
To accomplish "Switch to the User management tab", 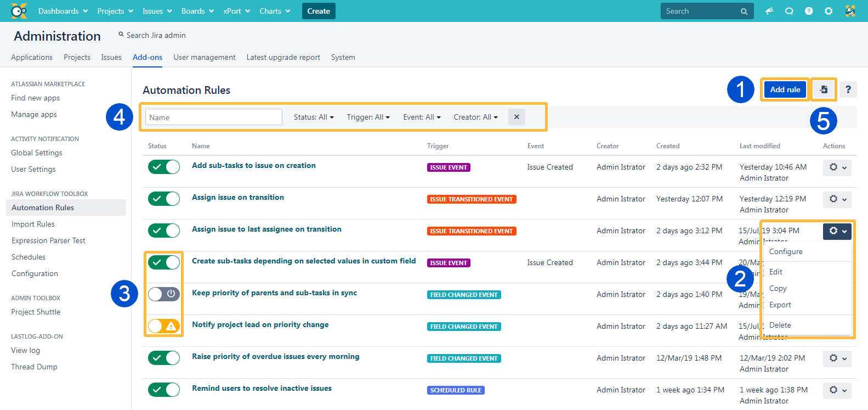I will click(x=205, y=57).
